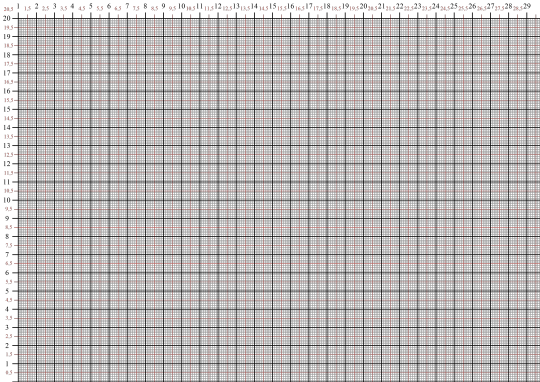The width and height of the screenshot is (540, 382).
Task: Click number 3 on the left vertical axis
Action: point(7,328)
